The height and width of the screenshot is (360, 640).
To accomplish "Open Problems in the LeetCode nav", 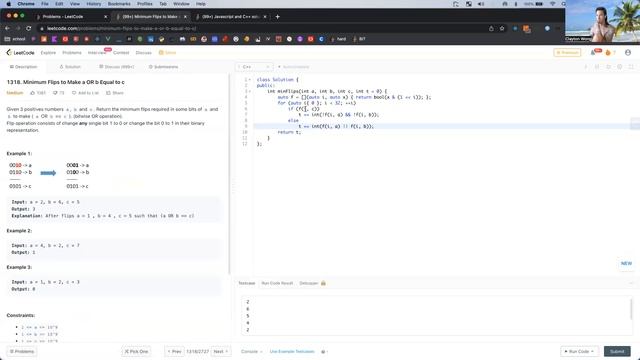I will pyautogui.click(x=72, y=53).
